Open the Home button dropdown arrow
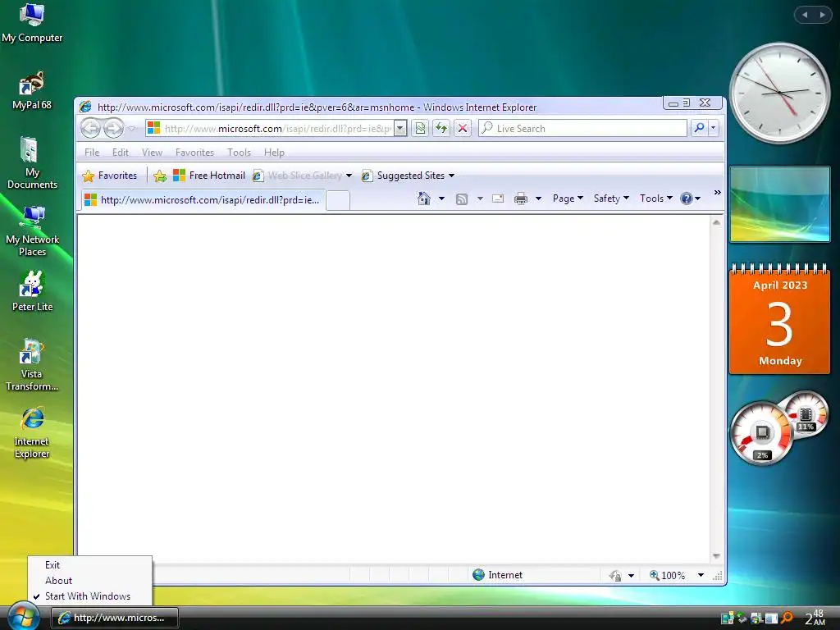The height and width of the screenshot is (630, 840). tap(441, 199)
